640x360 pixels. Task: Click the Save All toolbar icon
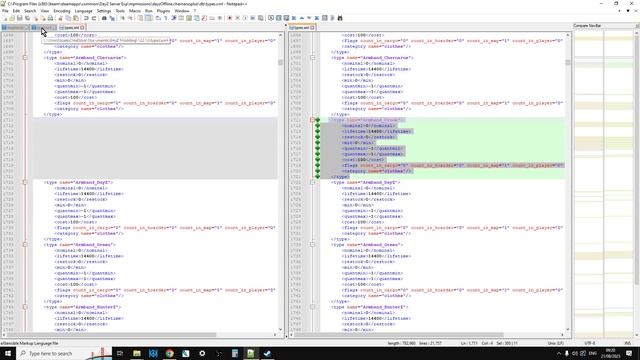click(x=27, y=18)
